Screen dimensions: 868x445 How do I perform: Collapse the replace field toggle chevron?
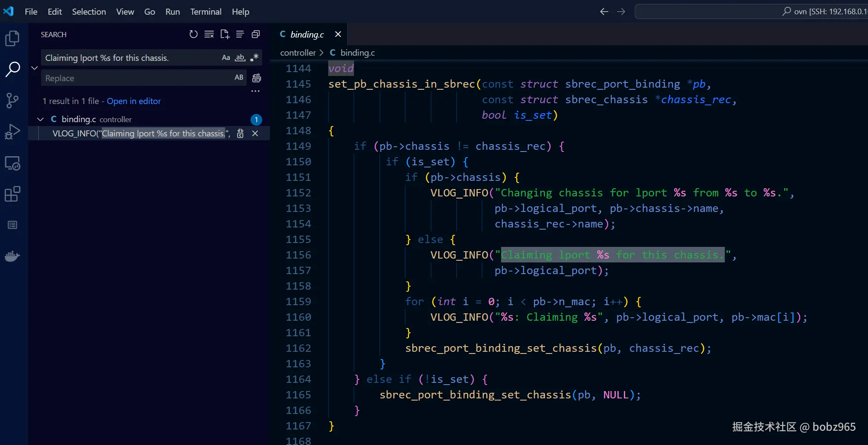[x=34, y=68]
